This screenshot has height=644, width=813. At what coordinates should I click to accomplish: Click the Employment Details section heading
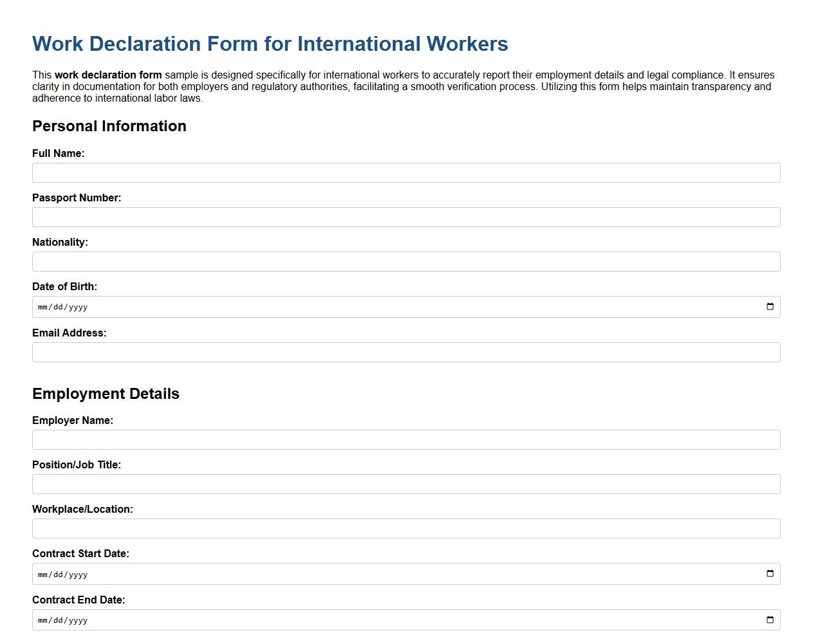point(106,393)
